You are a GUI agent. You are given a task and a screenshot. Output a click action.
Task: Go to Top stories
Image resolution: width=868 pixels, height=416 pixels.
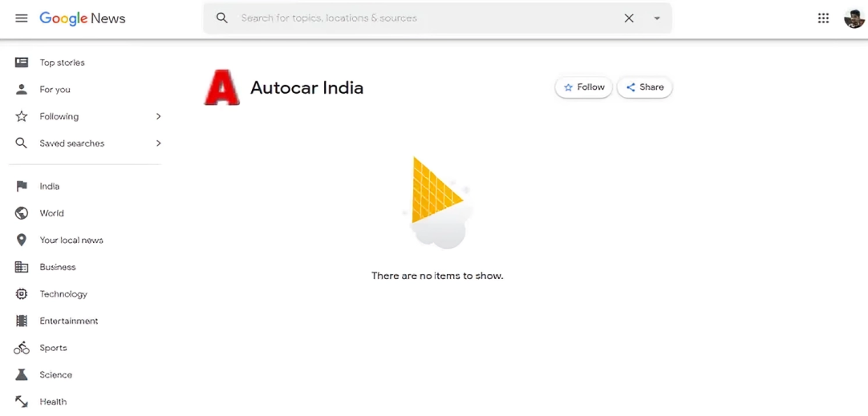(62, 63)
